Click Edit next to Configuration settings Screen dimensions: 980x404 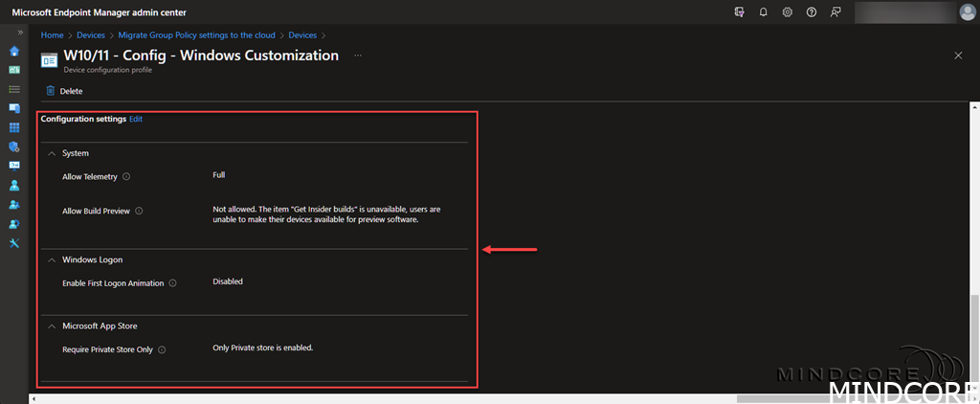[136, 120]
